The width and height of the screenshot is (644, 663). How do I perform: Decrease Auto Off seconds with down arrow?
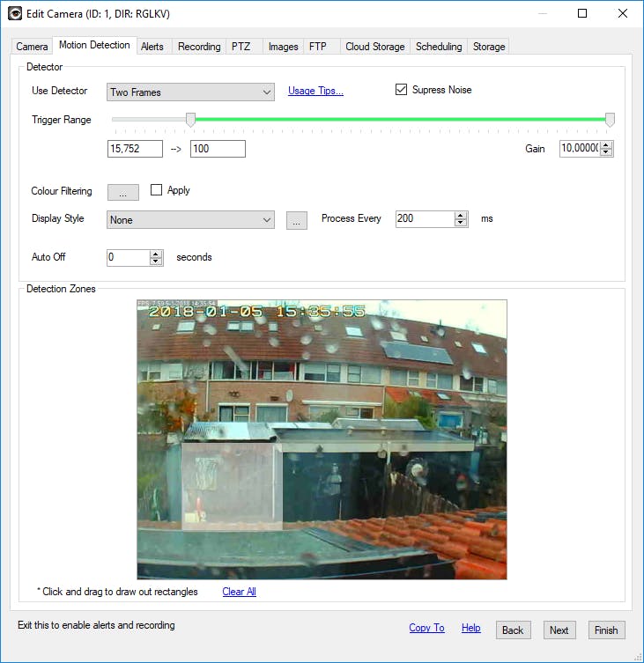(x=156, y=261)
